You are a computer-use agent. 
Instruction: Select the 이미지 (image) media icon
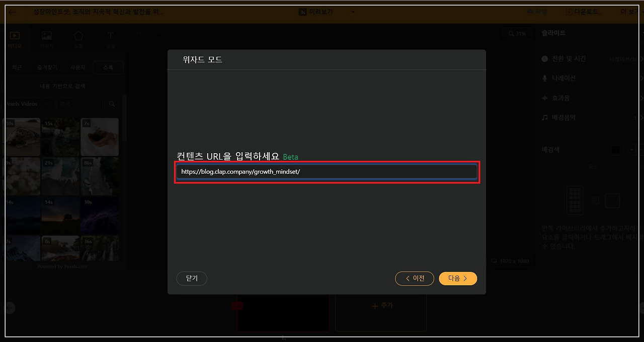47,36
